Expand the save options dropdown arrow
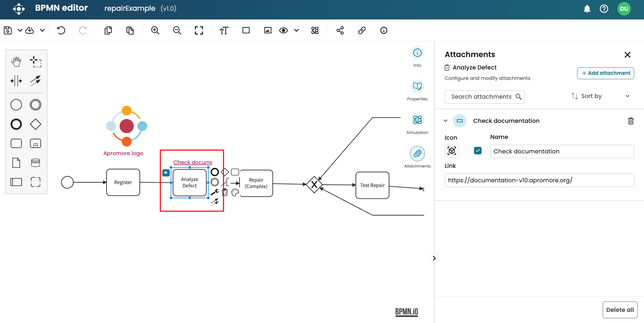Image resolution: width=644 pixels, height=323 pixels. (20, 31)
